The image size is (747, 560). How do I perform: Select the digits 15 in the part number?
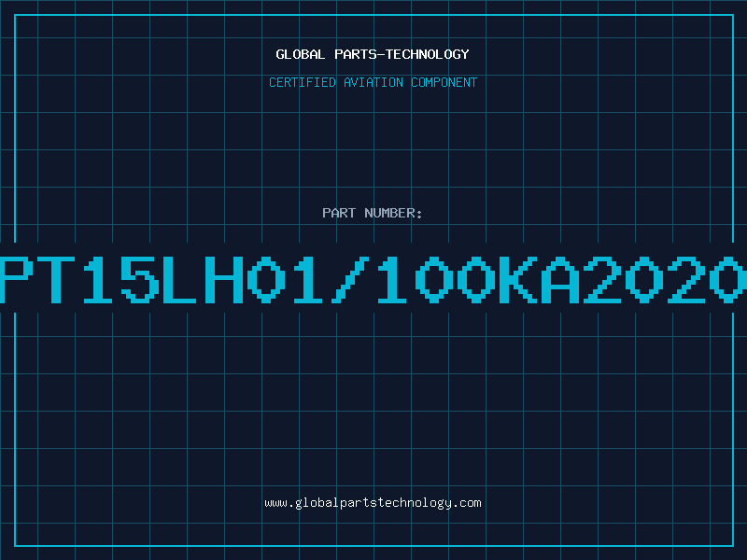[121, 280]
